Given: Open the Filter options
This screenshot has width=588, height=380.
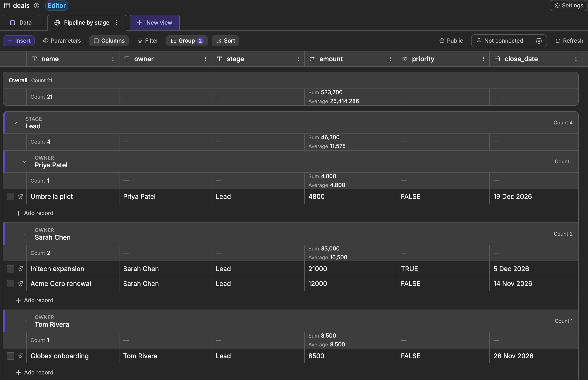Looking at the screenshot, I should coord(148,41).
